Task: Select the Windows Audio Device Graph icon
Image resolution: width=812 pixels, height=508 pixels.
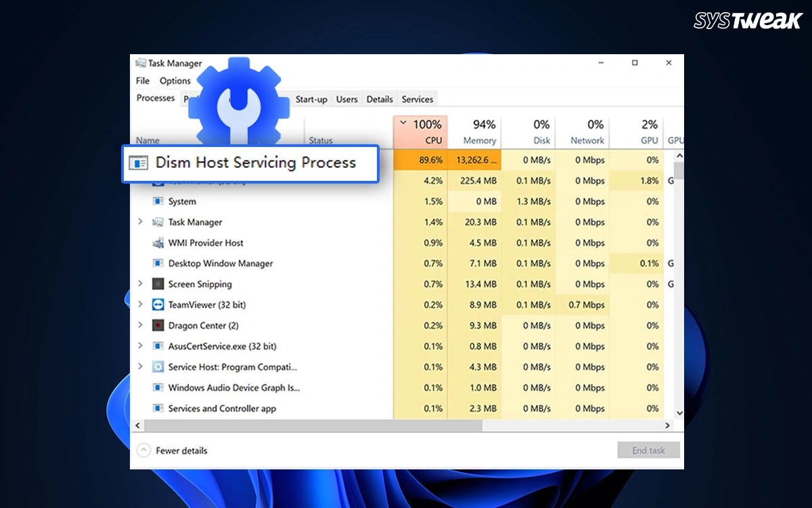Action: 157,387
